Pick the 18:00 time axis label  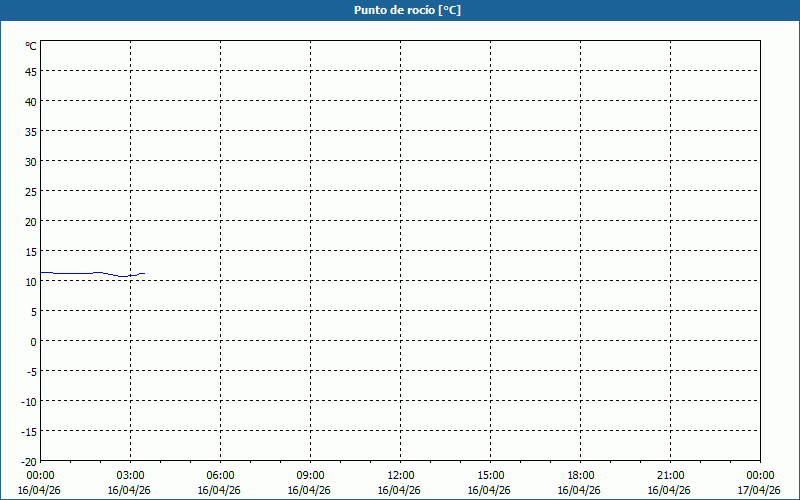[580, 475]
